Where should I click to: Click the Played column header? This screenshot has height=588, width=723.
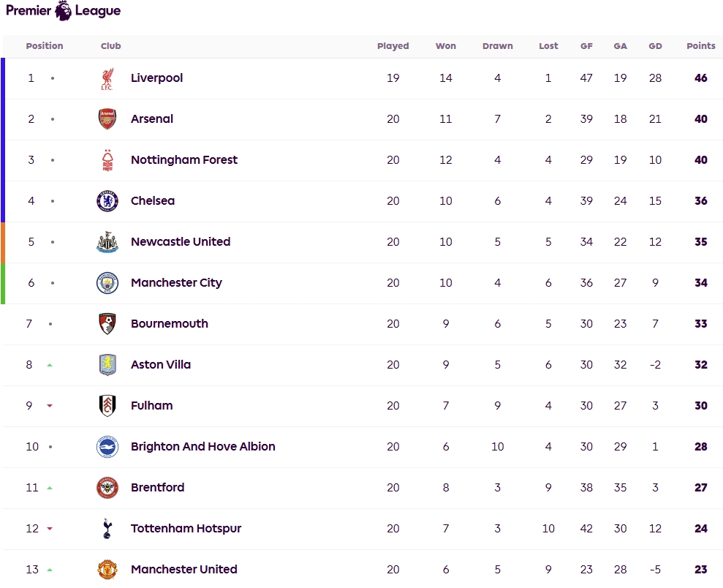[x=393, y=46]
